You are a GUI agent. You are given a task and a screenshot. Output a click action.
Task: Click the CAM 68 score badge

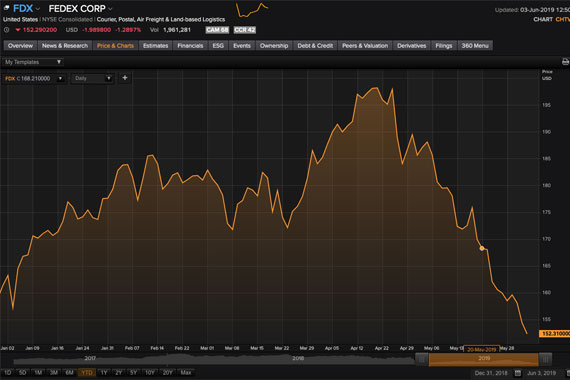(217, 30)
